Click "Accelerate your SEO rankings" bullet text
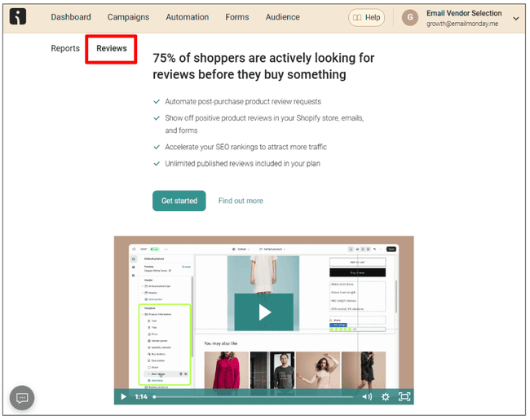 pos(245,147)
